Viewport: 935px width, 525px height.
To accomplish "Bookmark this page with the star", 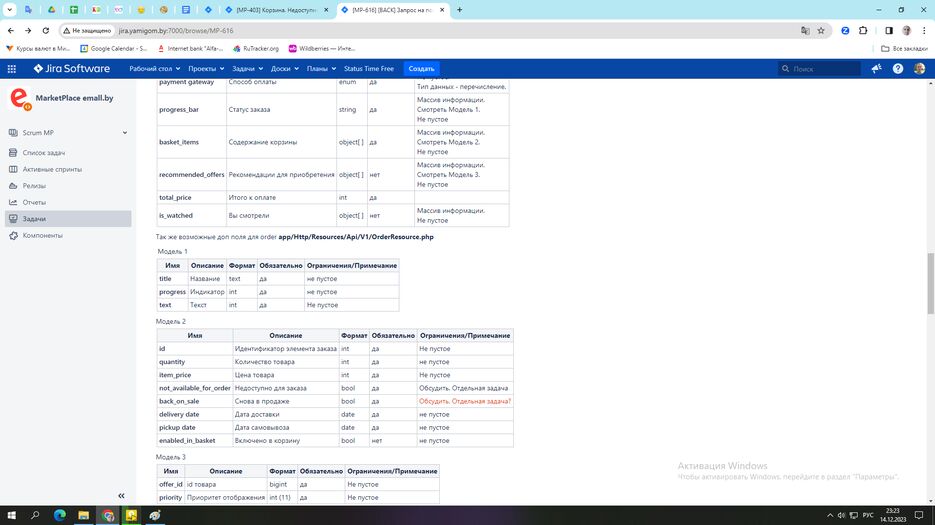I will pos(821,30).
